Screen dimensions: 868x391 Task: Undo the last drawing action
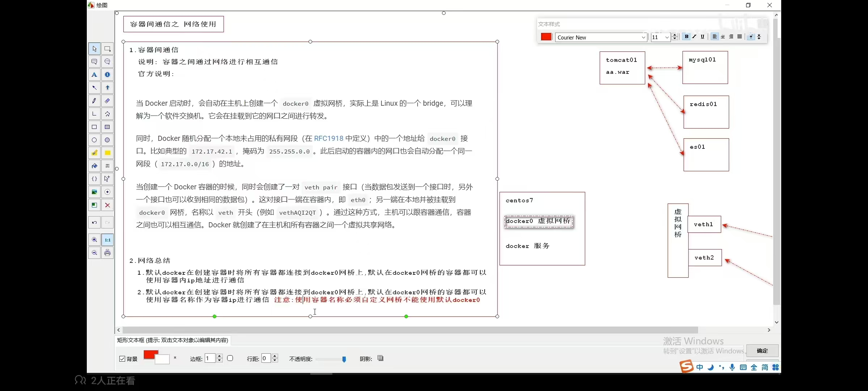coord(94,222)
